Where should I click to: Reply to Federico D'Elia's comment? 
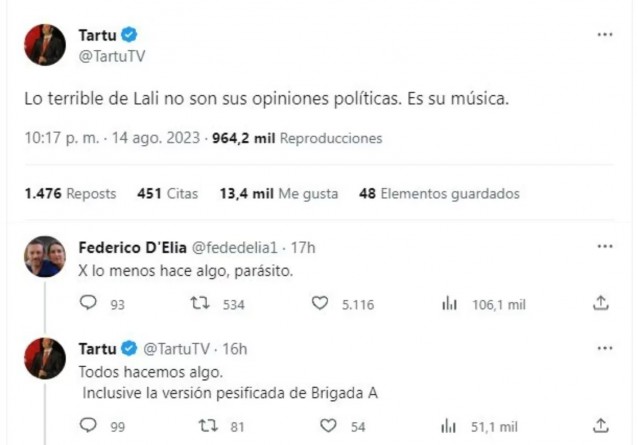pos(89,303)
